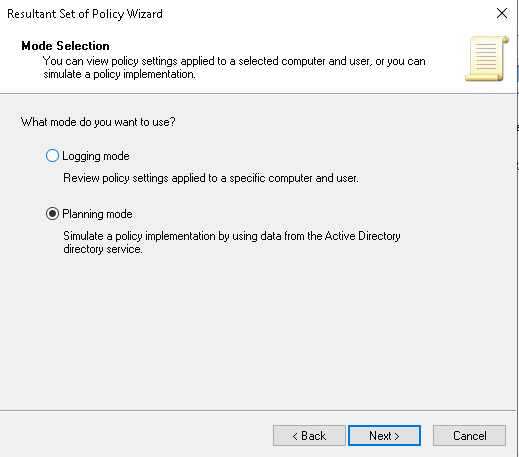Click the 'directory service.' description line
Viewport: 519px width, 457px height.
[x=103, y=249]
